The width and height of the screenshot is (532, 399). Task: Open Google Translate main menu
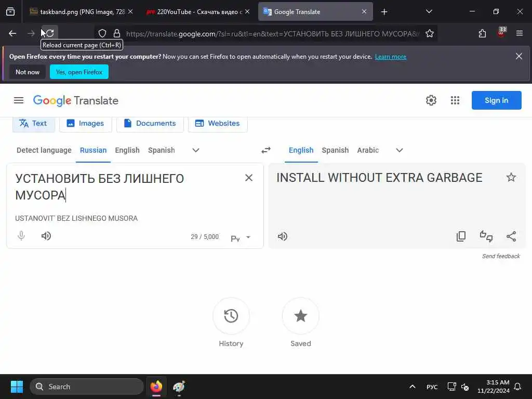click(19, 100)
